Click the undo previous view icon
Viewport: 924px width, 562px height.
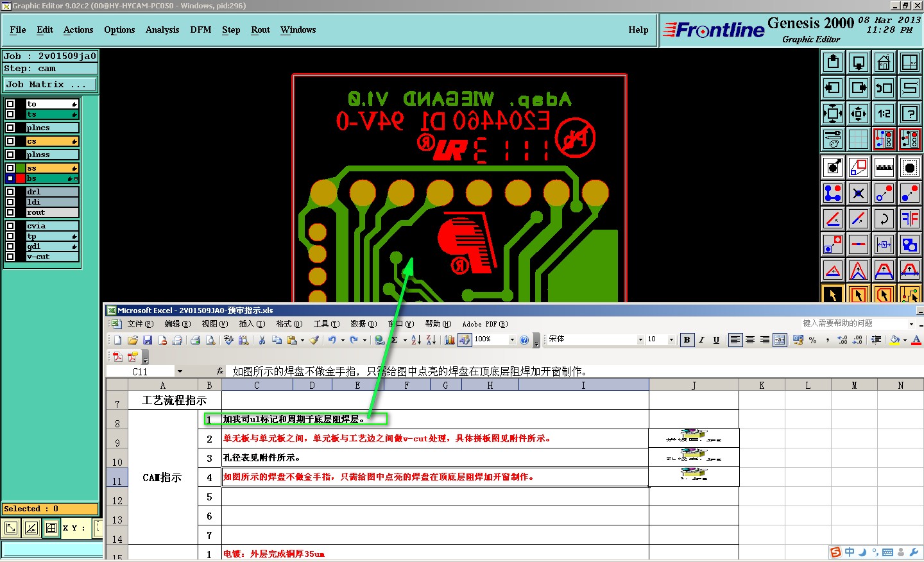click(x=884, y=88)
